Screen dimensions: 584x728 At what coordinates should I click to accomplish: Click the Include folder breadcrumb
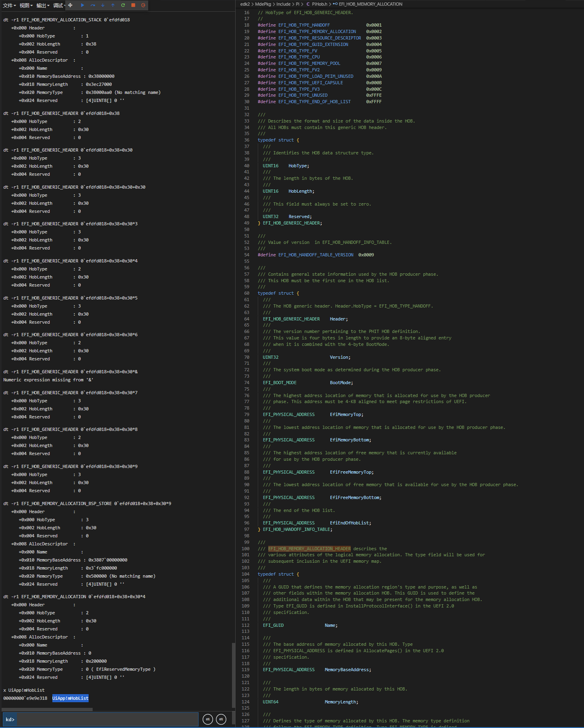(x=283, y=4)
